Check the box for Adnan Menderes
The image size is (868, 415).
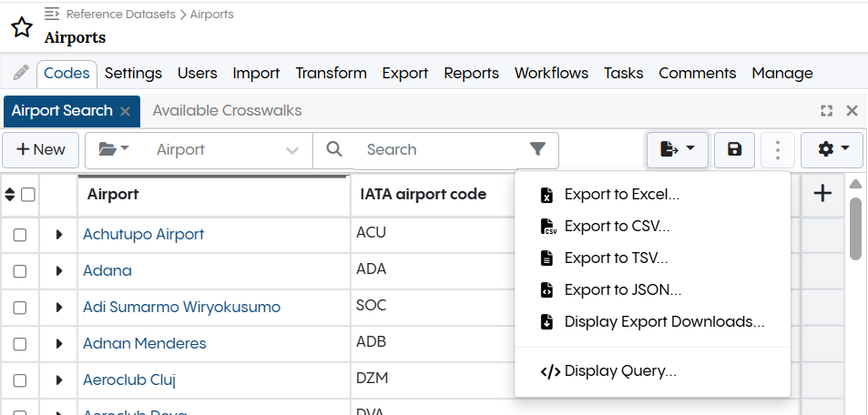pyautogui.click(x=20, y=344)
